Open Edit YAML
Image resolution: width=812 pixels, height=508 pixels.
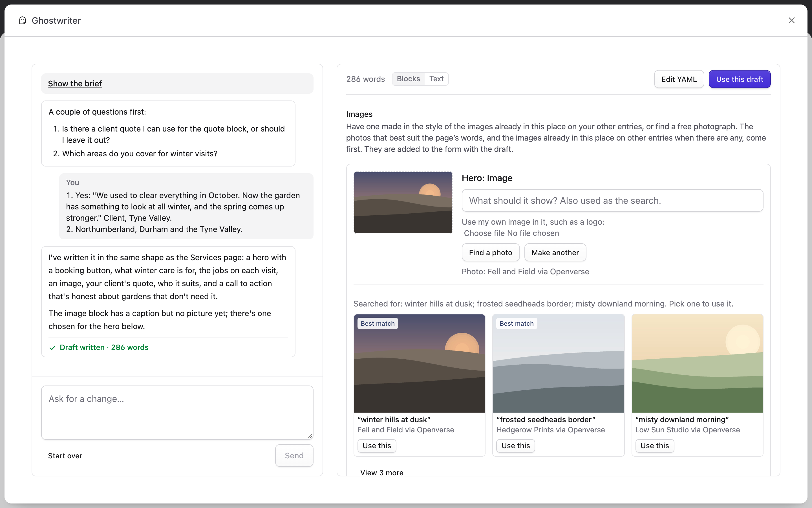pyautogui.click(x=679, y=79)
